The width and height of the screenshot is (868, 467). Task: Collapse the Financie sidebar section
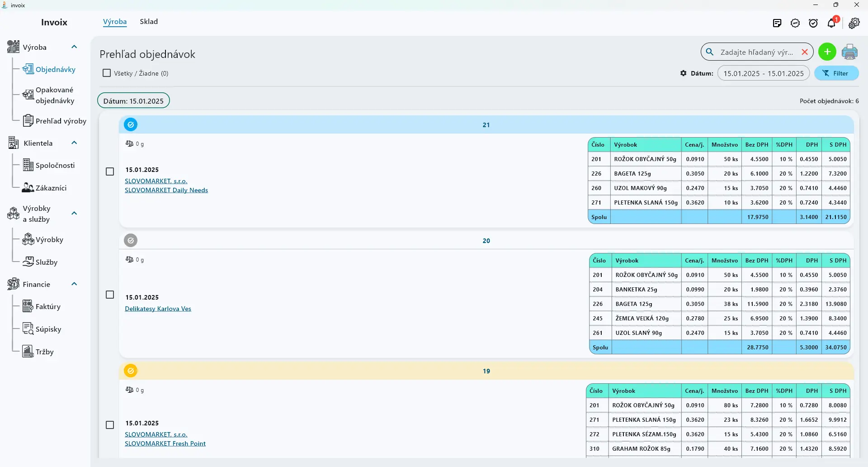pos(75,284)
